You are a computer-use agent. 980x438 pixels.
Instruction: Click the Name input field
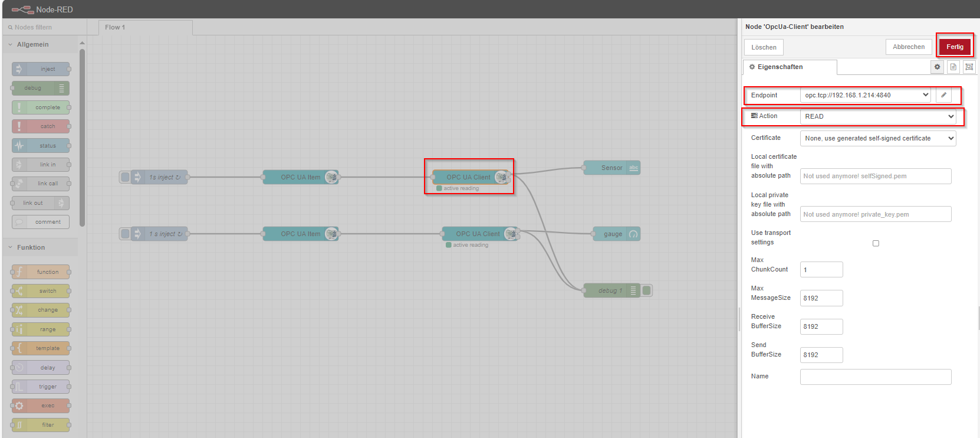pyautogui.click(x=875, y=377)
